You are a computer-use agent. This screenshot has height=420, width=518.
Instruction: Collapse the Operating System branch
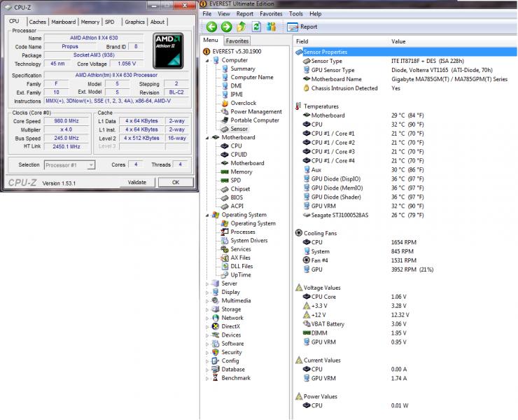[x=207, y=215]
